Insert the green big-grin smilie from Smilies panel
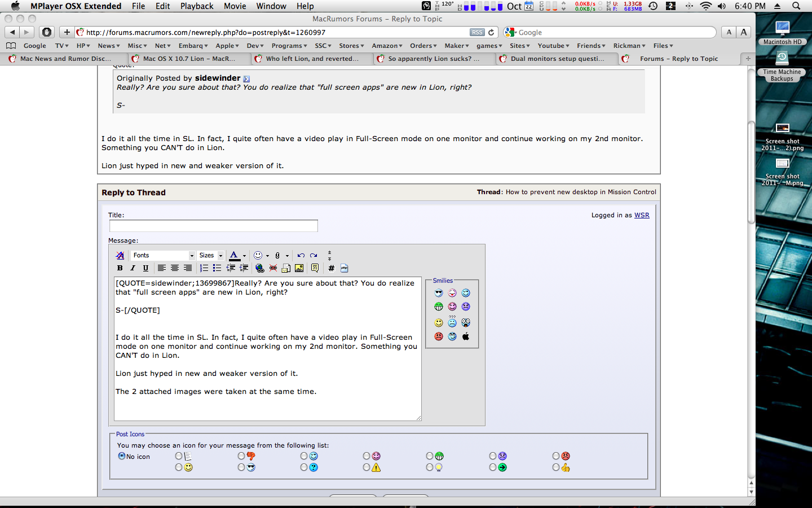Screen dimensions: 812x508 (x=439, y=306)
